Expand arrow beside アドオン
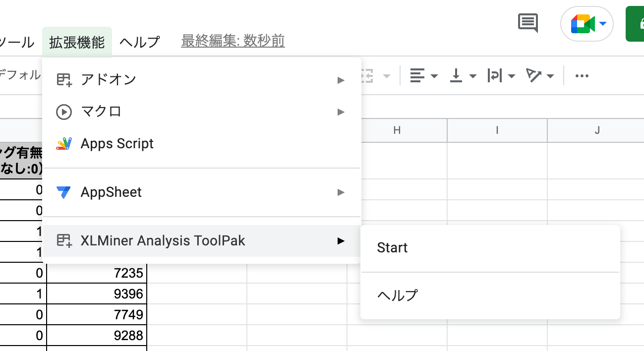The width and height of the screenshot is (644, 351). coord(341,80)
